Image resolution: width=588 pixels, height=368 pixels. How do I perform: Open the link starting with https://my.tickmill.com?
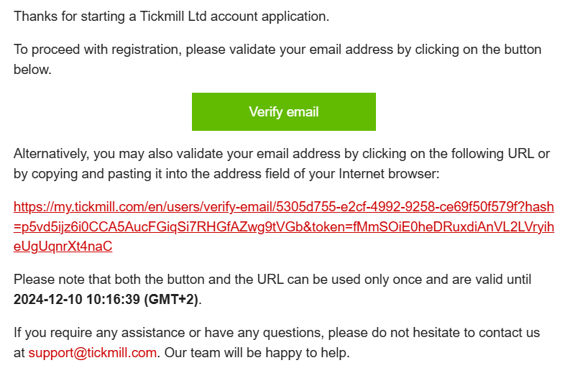[x=283, y=208]
